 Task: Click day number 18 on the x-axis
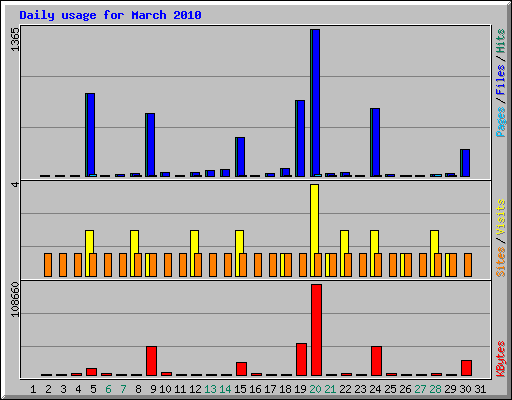285,389
